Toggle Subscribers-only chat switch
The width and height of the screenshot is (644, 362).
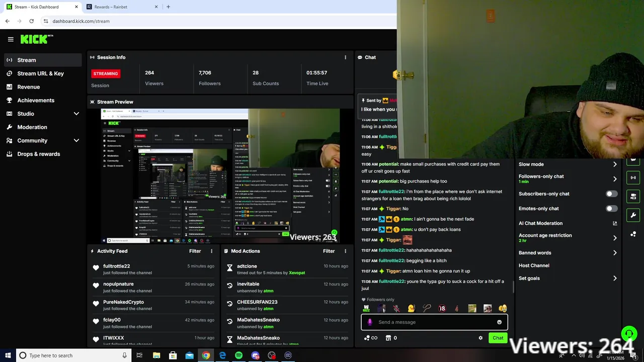click(611, 194)
